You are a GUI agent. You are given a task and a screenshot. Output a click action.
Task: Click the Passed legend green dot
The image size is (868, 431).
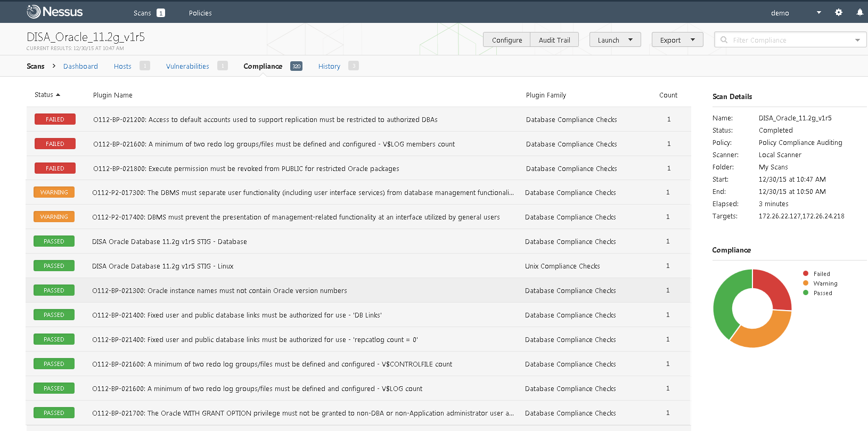(806, 292)
